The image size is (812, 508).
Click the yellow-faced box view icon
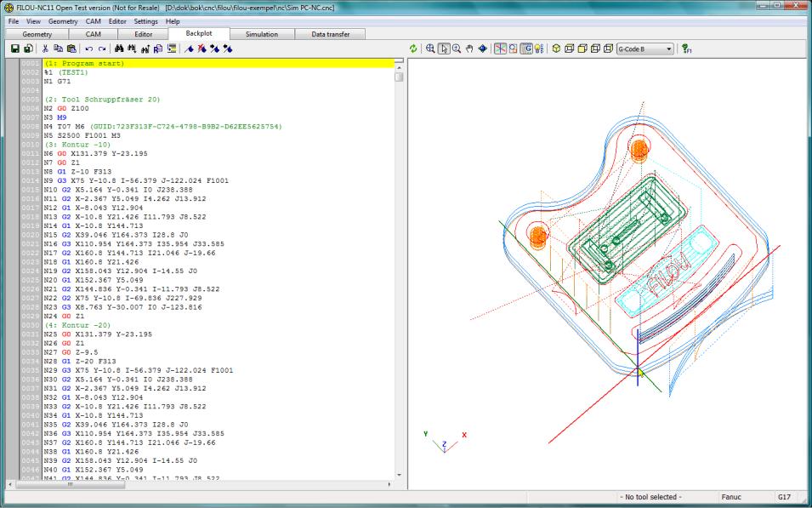(x=582, y=49)
